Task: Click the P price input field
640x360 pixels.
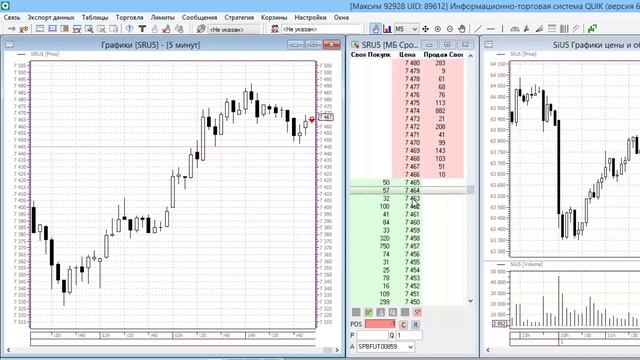Action: tap(372, 335)
